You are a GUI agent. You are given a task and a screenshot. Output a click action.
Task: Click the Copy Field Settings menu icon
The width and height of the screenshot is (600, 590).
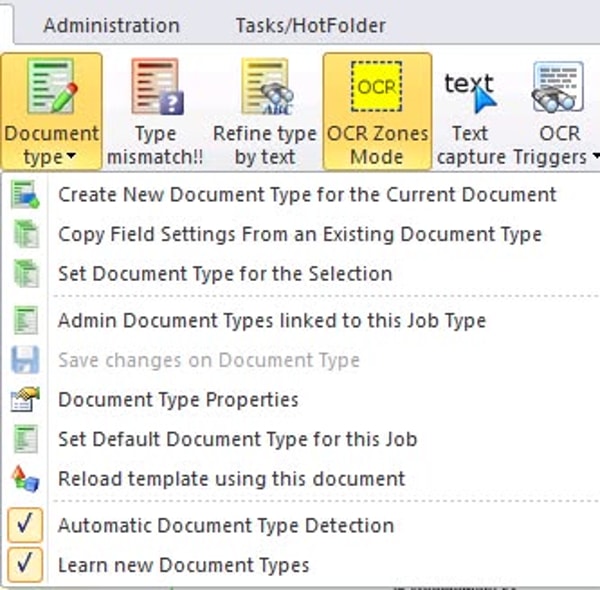pyautogui.click(x=26, y=234)
